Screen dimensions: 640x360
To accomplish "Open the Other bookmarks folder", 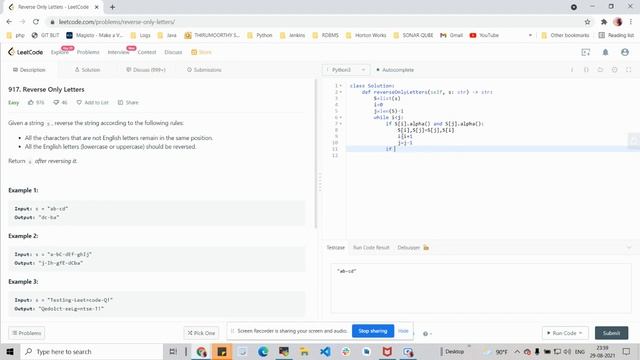I will tap(565, 36).
